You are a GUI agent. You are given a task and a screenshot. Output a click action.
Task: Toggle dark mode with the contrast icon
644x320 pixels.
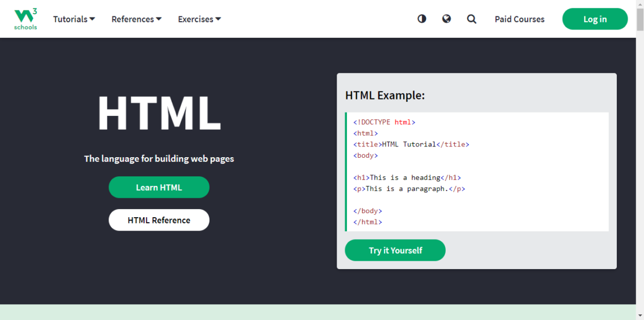pos(422,19)
